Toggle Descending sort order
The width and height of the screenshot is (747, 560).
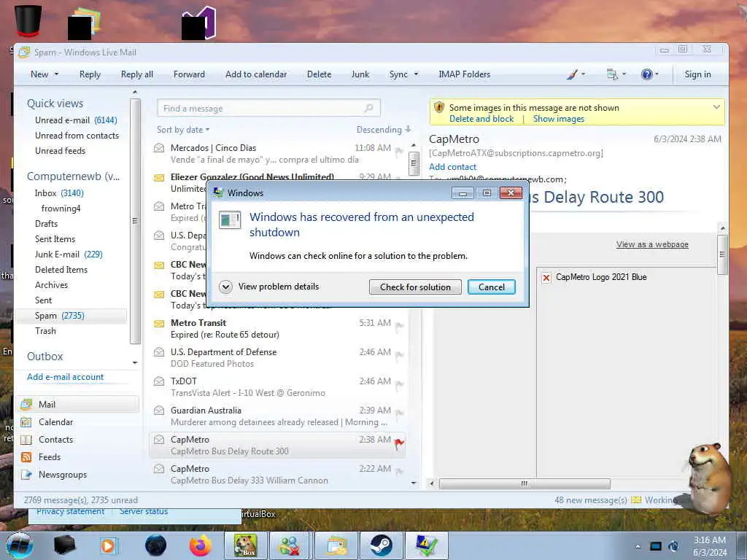pyautogui.click(x=384, y=130)
